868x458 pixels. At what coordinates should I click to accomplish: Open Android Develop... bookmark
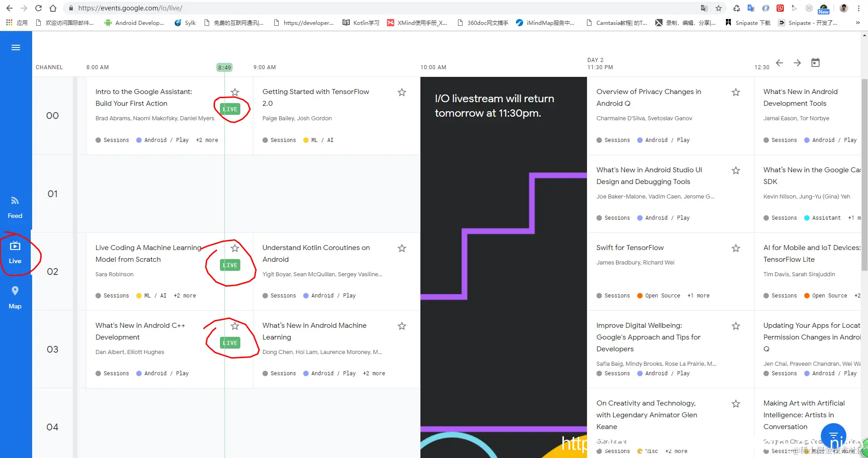pos(134,23)
